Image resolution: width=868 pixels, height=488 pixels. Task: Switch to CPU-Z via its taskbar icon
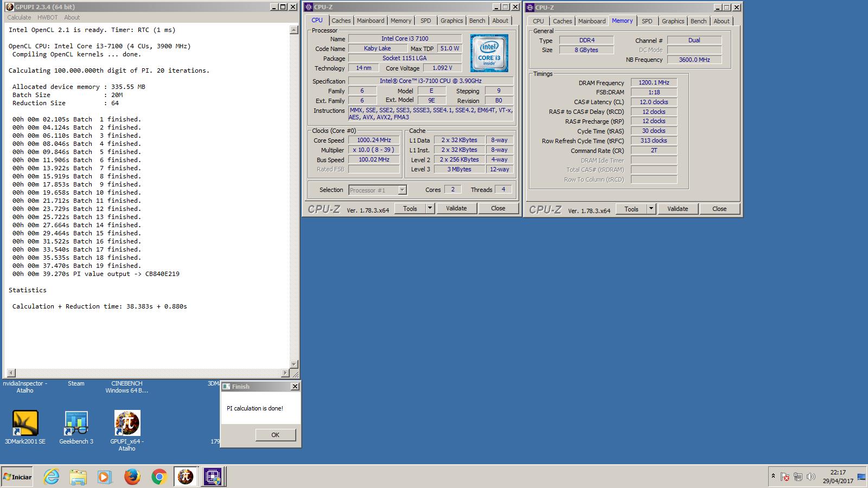(x=212, y=477)
